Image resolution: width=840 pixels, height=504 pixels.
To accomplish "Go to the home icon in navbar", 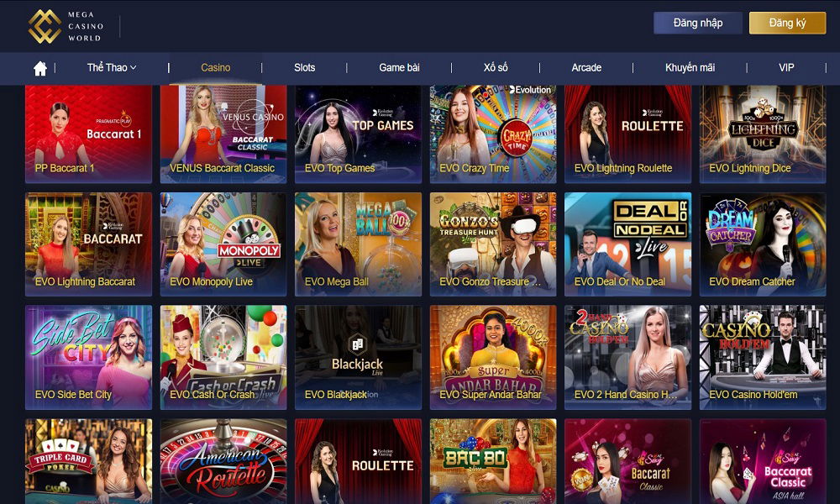I will [40, 68].
